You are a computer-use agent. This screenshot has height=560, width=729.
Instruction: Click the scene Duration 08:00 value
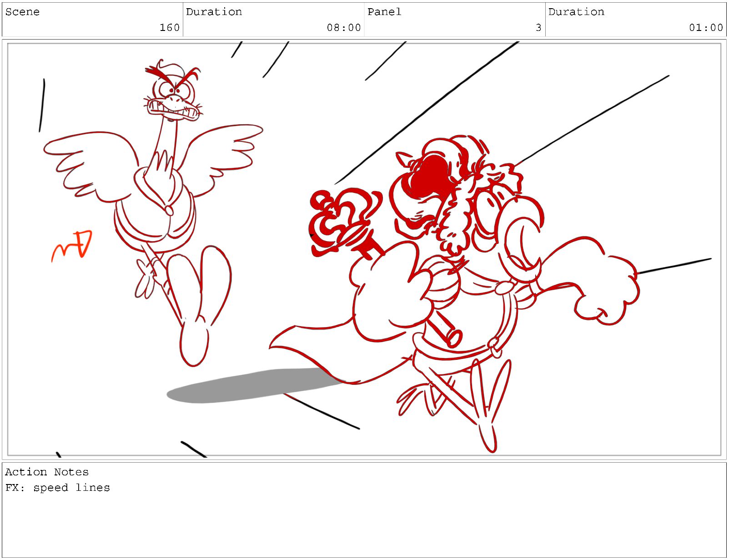(x=344, y=28)
